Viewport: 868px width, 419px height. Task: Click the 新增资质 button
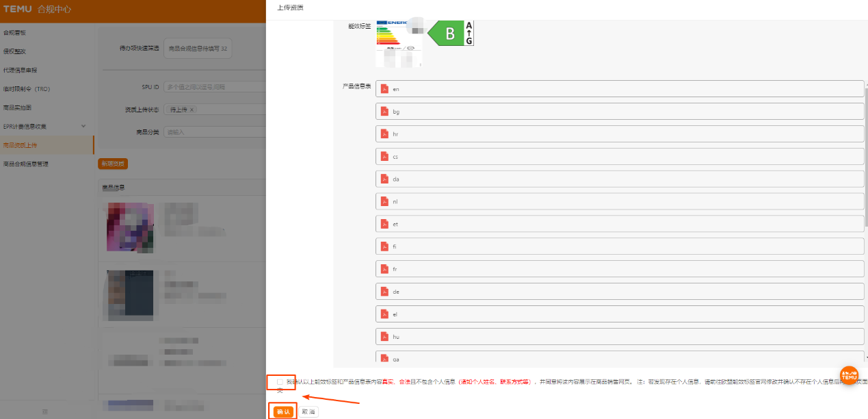click(x=114, y=164)
